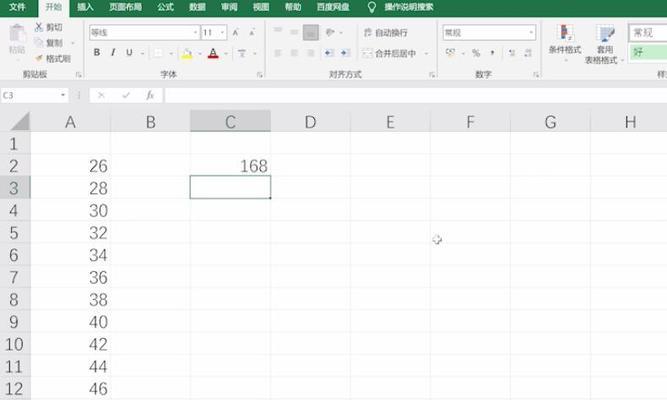Click the Copy (复制) button
The height and width of the screenshot is (400, 667).
pyautogui.click(x=48, y=43)
